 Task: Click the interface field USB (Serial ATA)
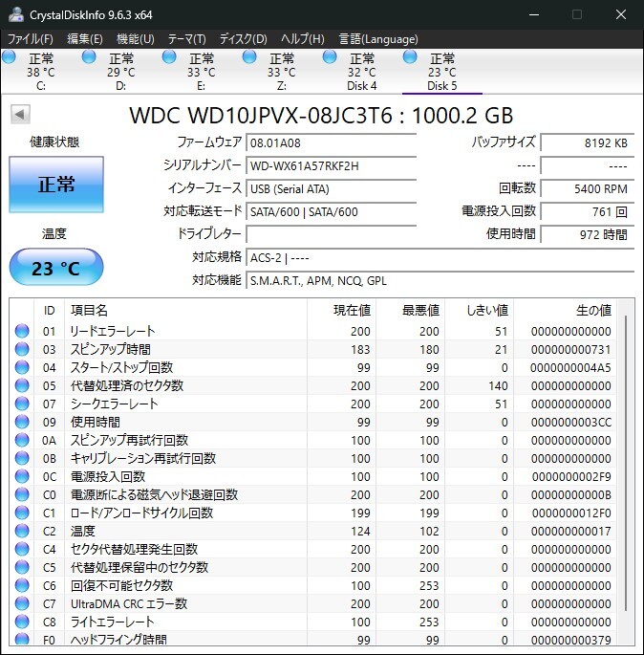pos(332,188)
